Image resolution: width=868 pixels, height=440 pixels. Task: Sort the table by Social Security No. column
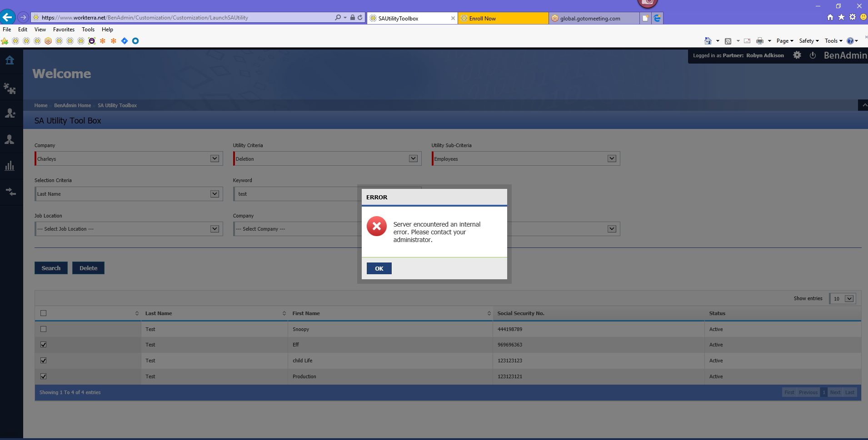[521, 313]
